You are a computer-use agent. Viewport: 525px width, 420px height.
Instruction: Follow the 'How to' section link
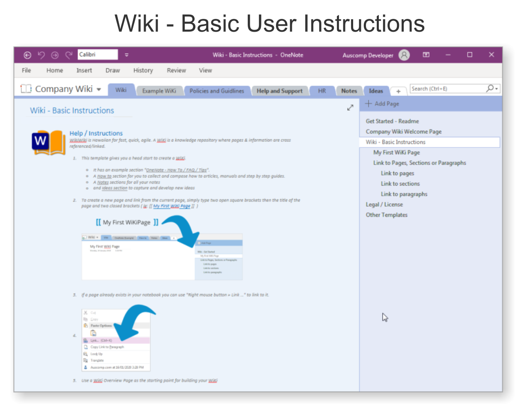(104, 176)
